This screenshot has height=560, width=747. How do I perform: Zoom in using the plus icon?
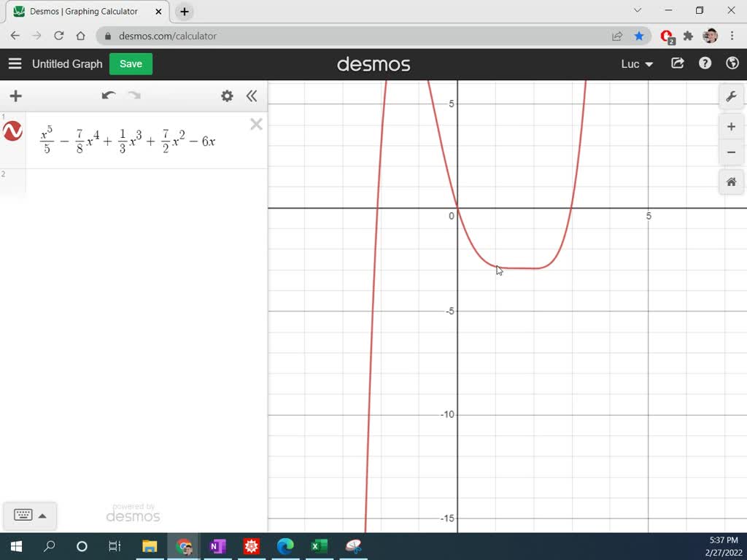pyautogui.click(x=731, y=126)
